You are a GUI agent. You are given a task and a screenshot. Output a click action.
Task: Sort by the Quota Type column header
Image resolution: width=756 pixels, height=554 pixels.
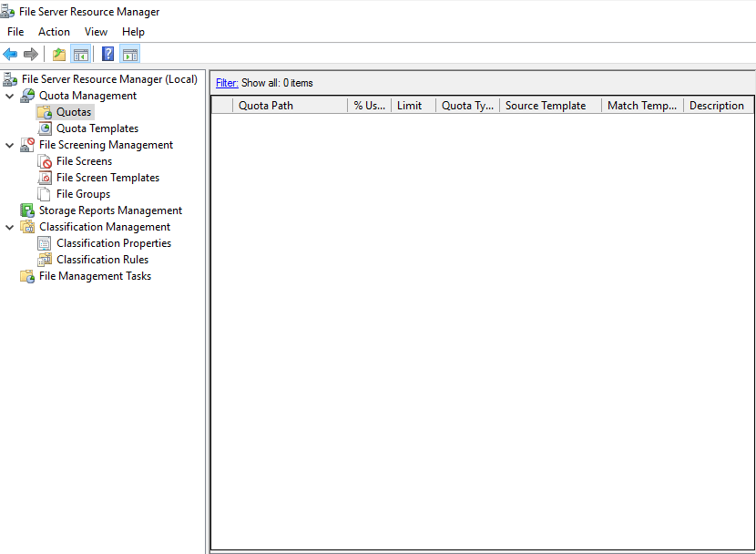[467, 106]
